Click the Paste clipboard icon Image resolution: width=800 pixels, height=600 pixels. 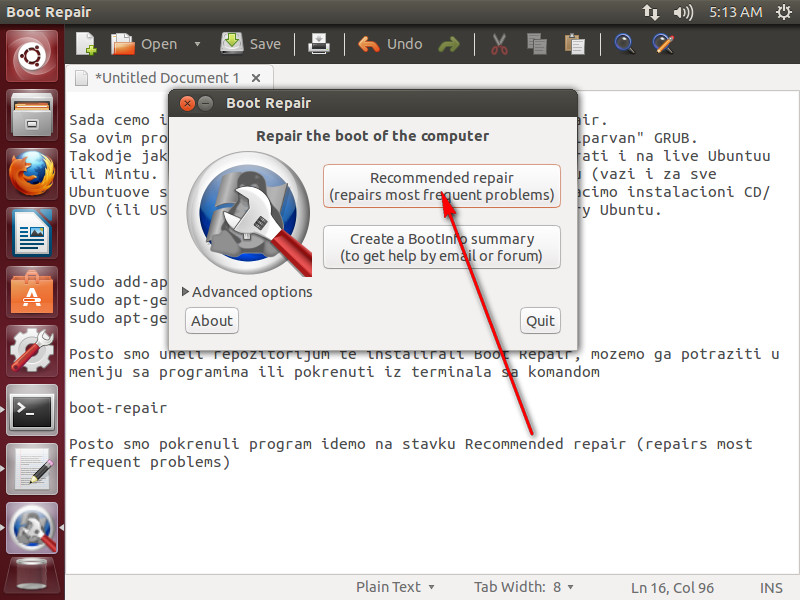pos(574,44)
